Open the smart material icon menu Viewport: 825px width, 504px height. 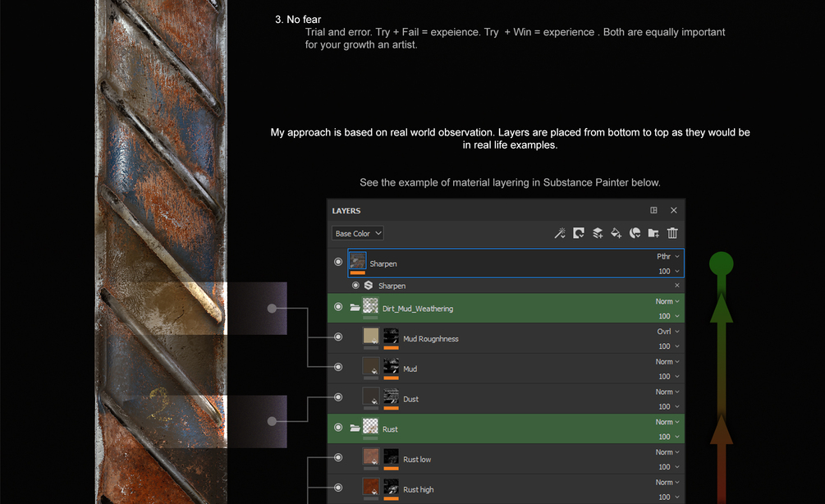(635, 233)
